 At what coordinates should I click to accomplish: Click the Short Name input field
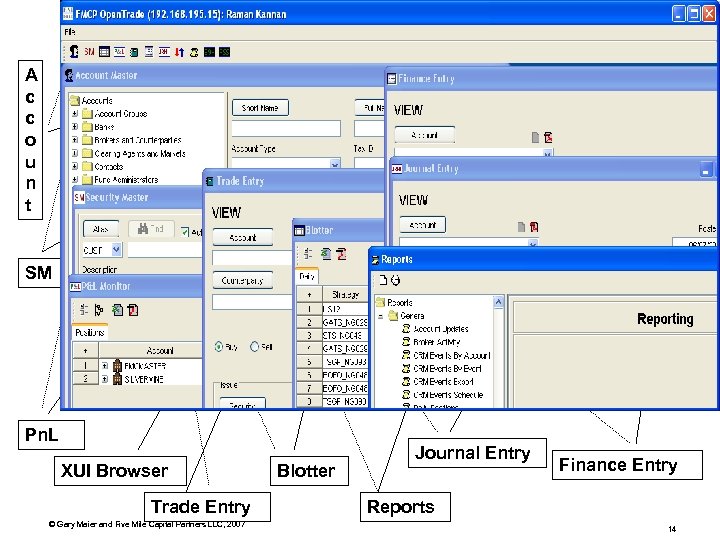[286, 129]
